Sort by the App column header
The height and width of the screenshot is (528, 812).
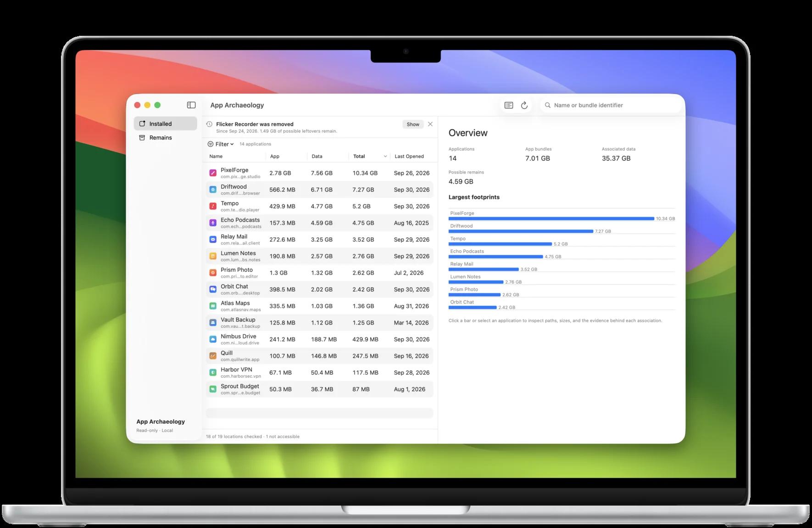click(x=275, y=157)
